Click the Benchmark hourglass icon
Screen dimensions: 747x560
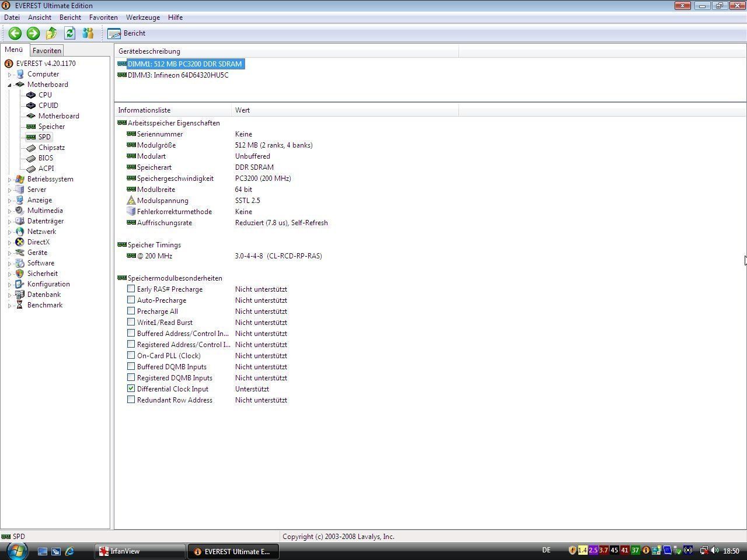coord(20,305)
